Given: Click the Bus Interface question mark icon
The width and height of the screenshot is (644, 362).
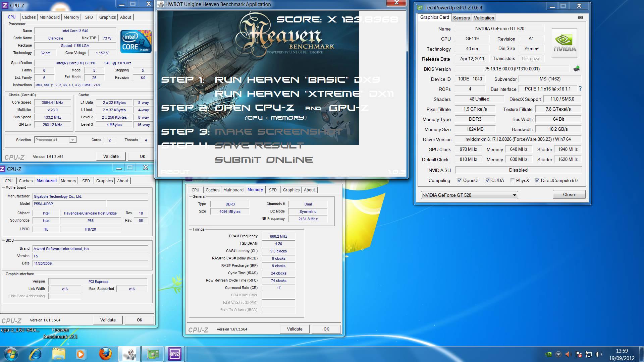Looking at the screenshot, I should (x=580, y=89).
